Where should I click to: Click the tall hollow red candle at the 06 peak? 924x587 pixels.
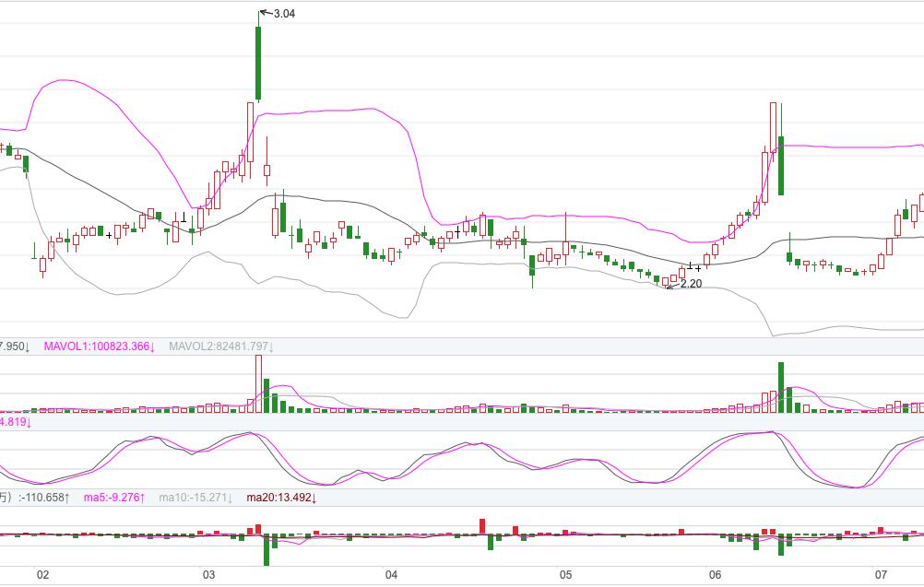[x=773, y=128]
